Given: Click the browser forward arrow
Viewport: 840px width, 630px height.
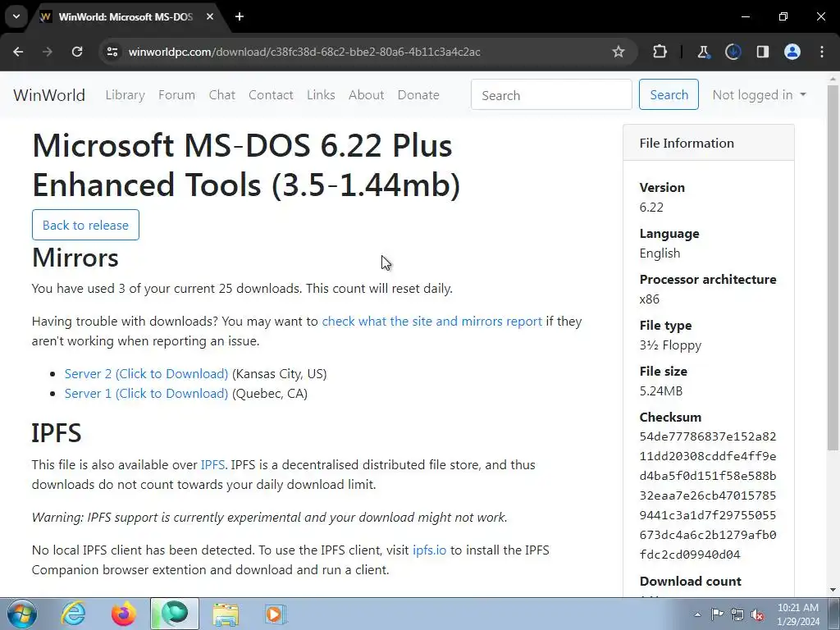Looking at the screenshot, I should 48,52.
